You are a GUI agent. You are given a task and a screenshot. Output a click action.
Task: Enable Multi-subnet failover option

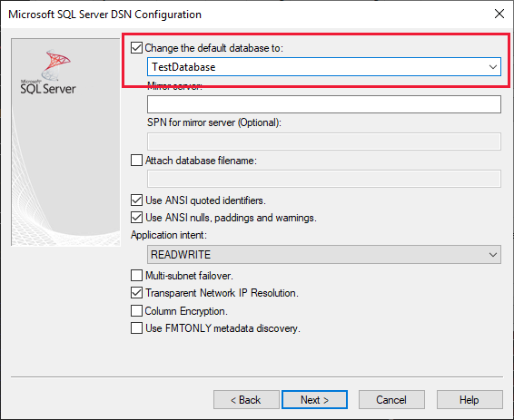click(x=136, y=275)
